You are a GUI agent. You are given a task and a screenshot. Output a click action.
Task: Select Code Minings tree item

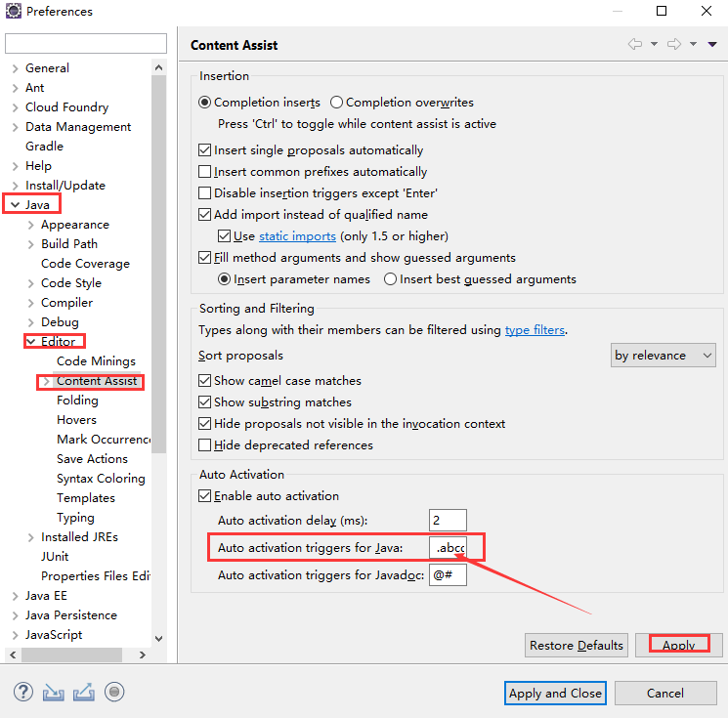(96, 361)
